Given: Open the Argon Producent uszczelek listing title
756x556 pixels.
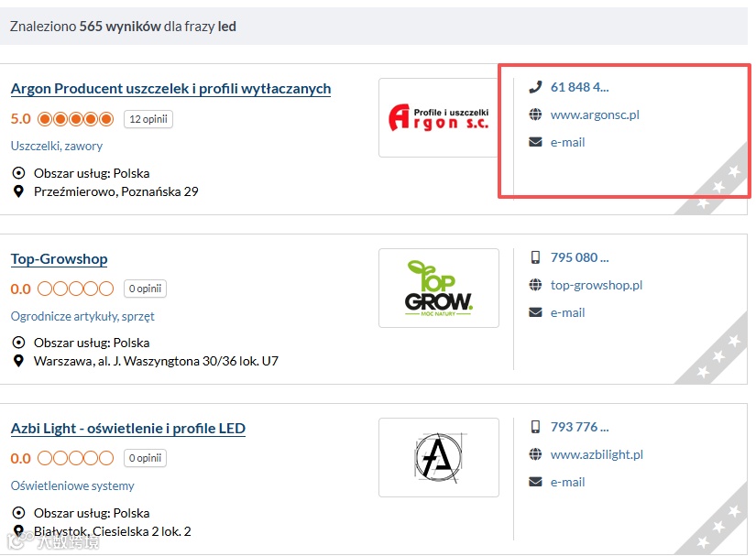Looking at the screenshot, I should 170,89.
